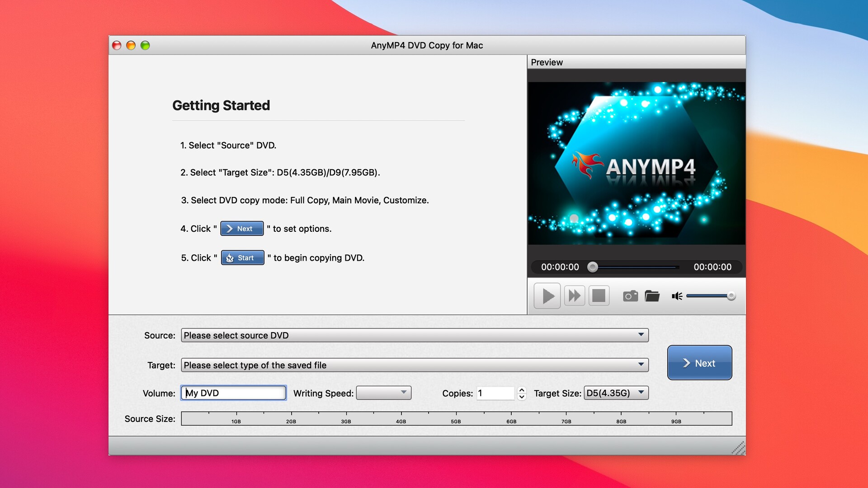Click the Volume/Speaker icon in preview
868x488 pixels.
point(677,296)
